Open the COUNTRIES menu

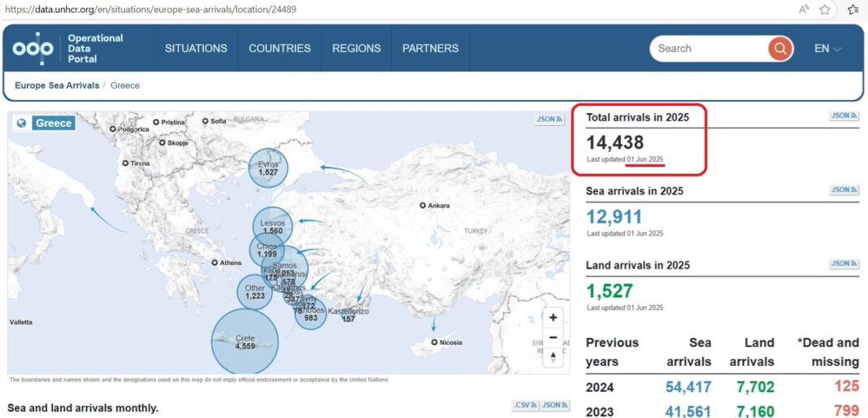pyautogui.click(x=280, y=49)
